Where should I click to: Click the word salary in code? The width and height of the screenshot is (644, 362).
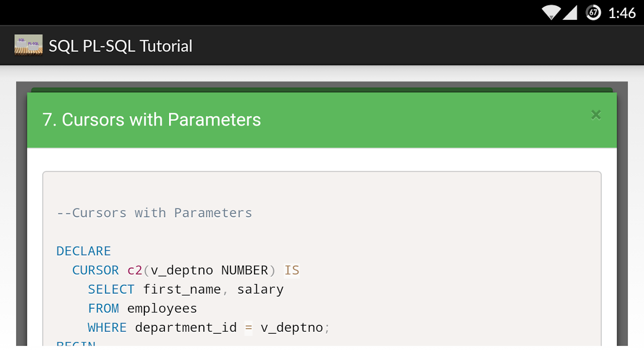coord(260,289)
